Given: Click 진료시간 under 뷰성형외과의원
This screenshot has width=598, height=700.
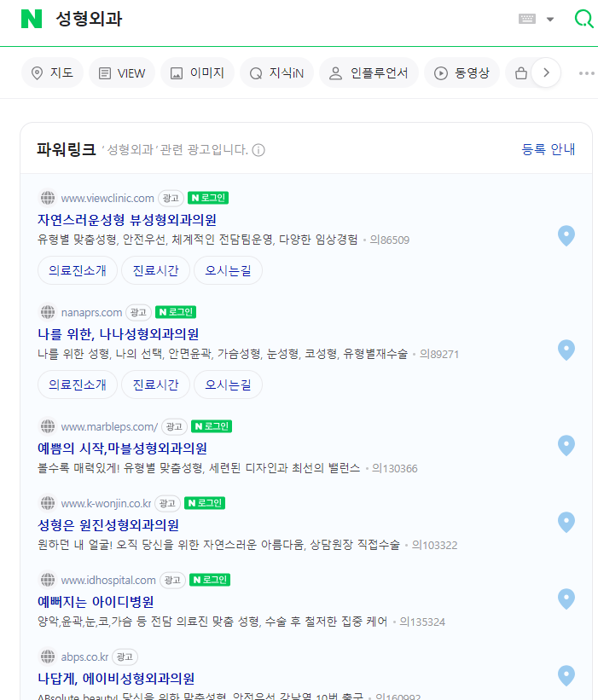Looking at the screenshot, I should (156, 270).
